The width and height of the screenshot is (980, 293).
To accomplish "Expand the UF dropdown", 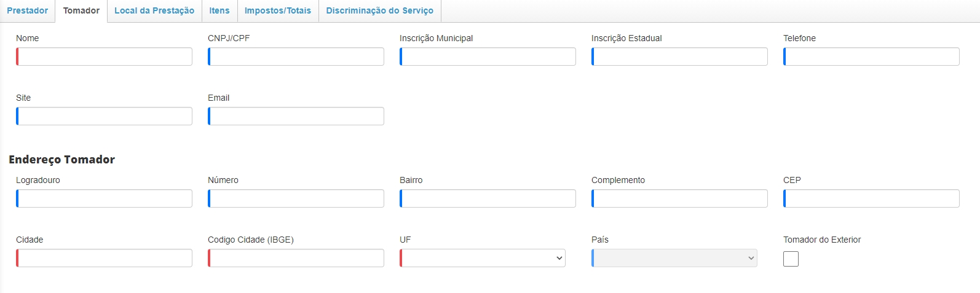I will pos(483,258).
